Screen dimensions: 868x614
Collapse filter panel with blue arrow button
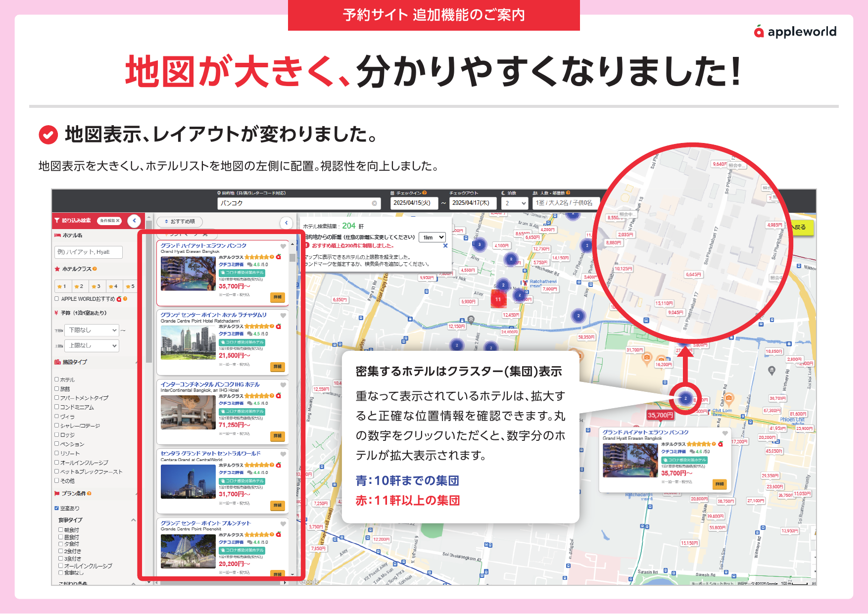tap(134, 221)
